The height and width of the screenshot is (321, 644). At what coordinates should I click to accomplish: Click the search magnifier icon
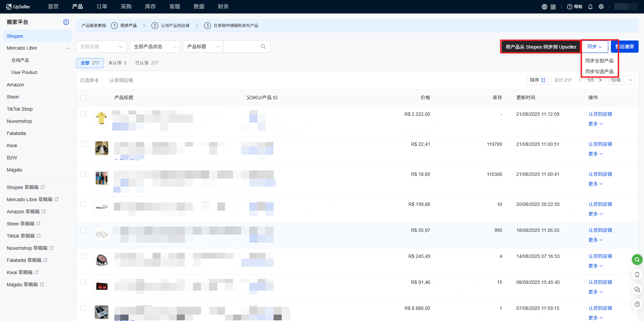(x=263, y=47)
